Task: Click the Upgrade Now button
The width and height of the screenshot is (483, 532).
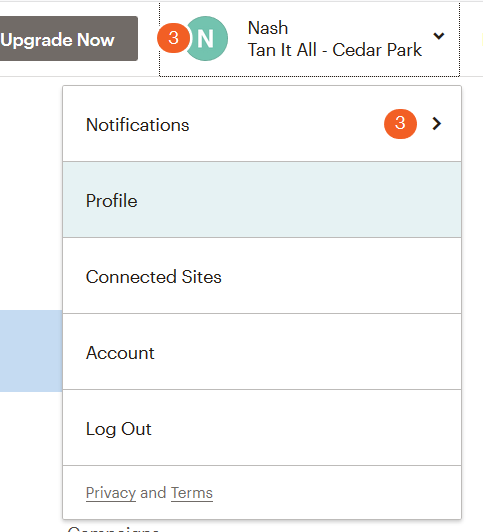Action: pyautogui.click(x=68, y=38)
